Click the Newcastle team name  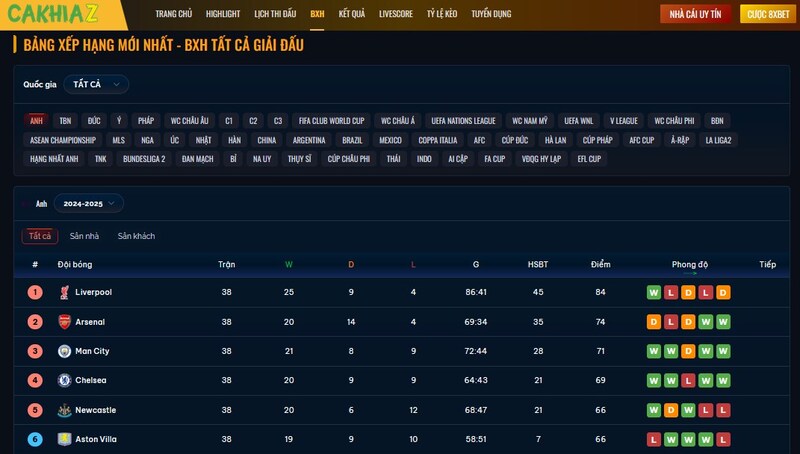point(95,410)
